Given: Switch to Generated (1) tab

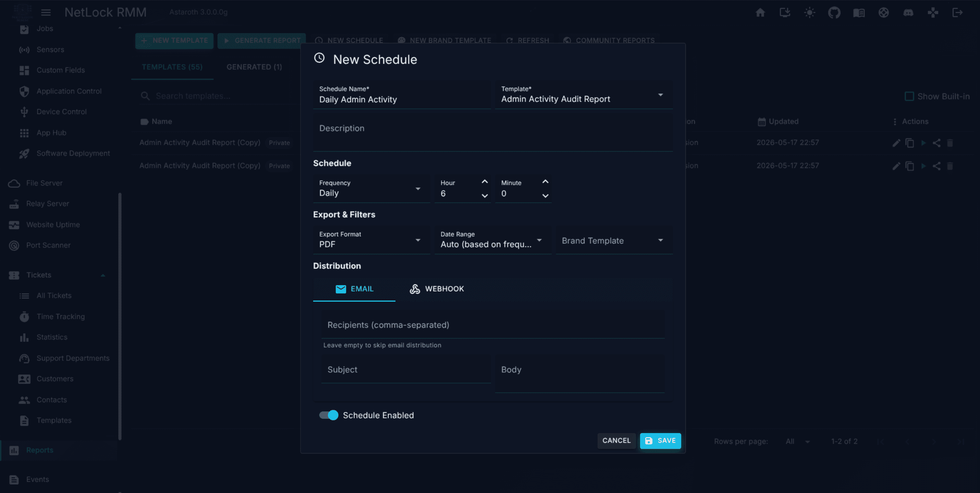Looking at the screenshot, I should [254, 67].
